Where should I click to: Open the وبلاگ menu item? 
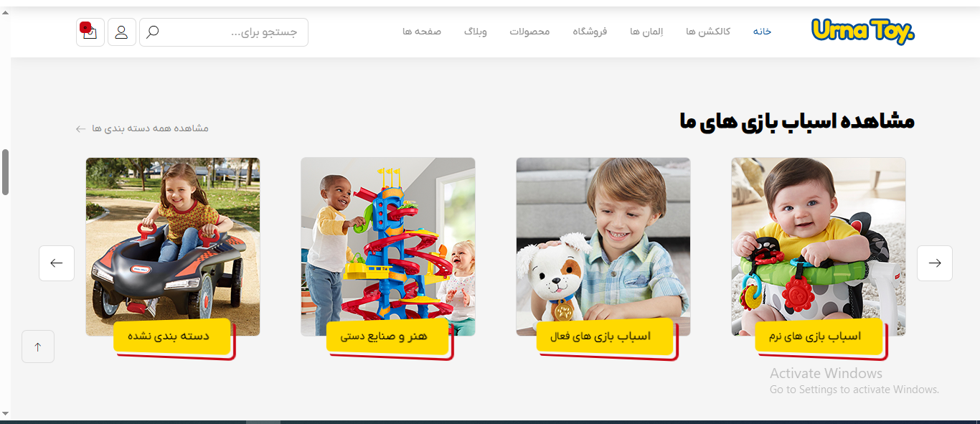click(475, 32)
